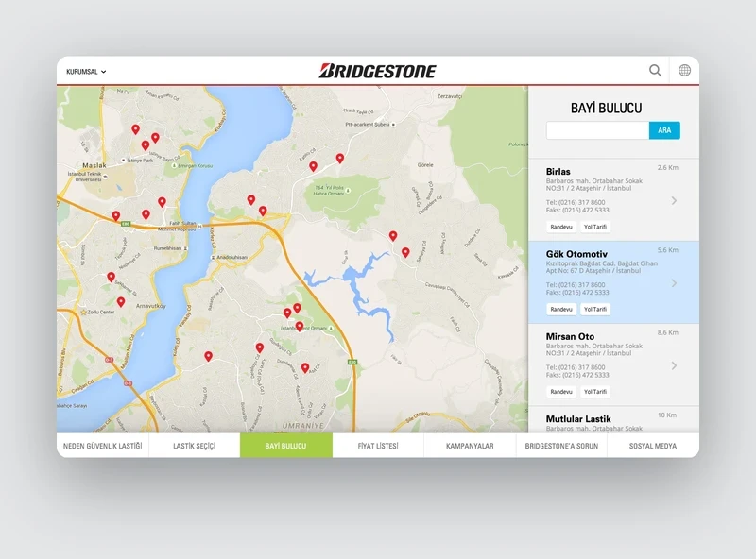Open the Neden Güvenlik Lastiği tab

(103, 446)
